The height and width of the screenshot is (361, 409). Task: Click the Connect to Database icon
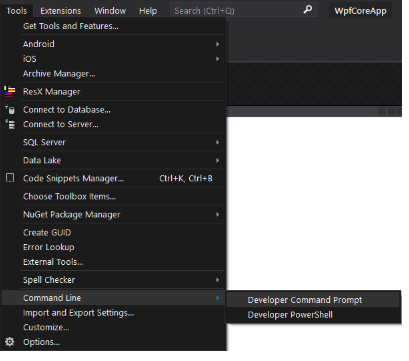point(10,109)
